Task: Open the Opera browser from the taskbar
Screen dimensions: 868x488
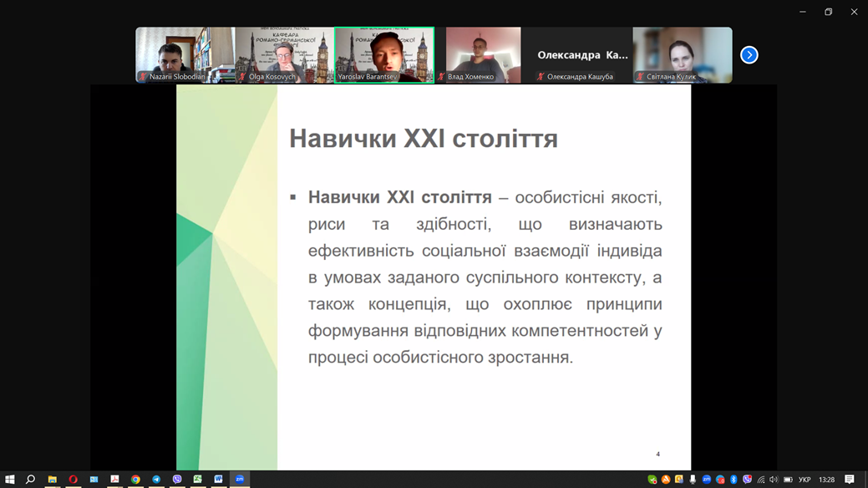Action: [x=73, y=480]
